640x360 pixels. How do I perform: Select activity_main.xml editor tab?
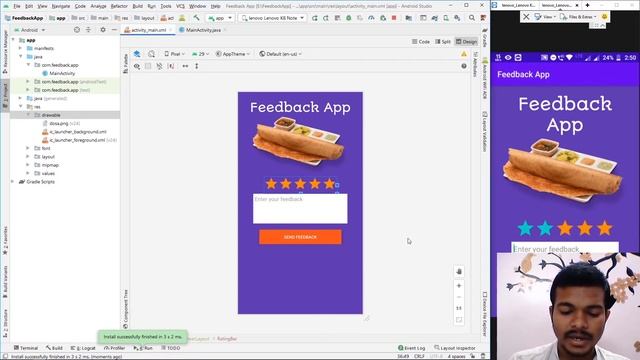tap(149, 30)
